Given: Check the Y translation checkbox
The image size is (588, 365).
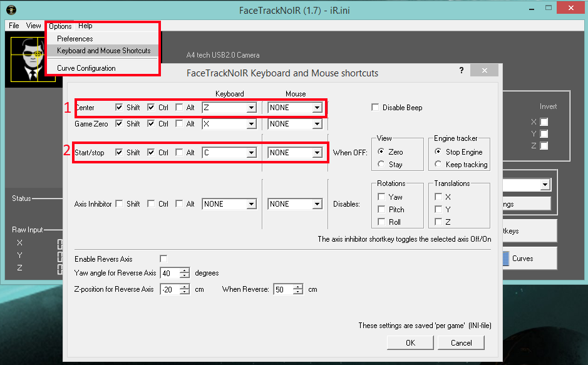Looking at the screenshot, I should [x=438, y=209].
